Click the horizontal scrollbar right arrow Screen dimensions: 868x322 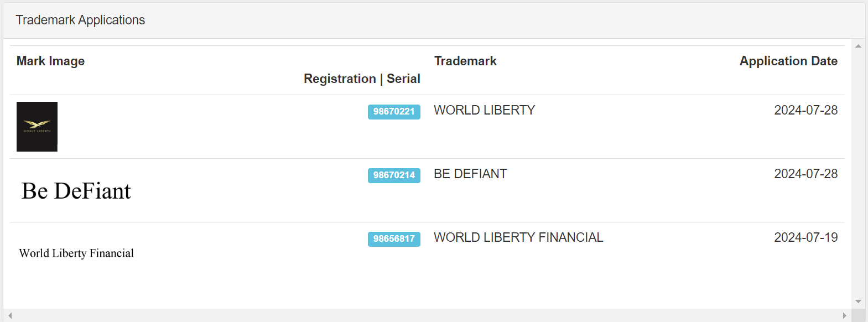(x=844, y=315)
